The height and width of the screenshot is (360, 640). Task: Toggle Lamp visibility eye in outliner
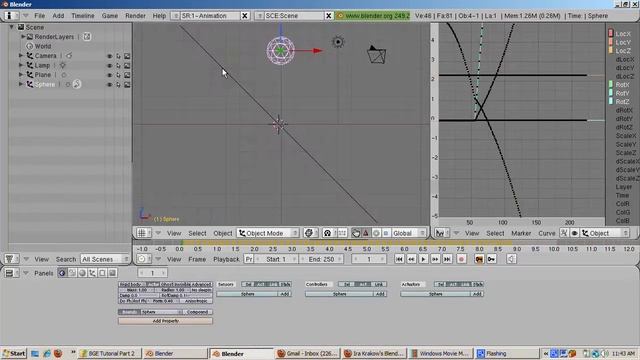click(109, 65)
